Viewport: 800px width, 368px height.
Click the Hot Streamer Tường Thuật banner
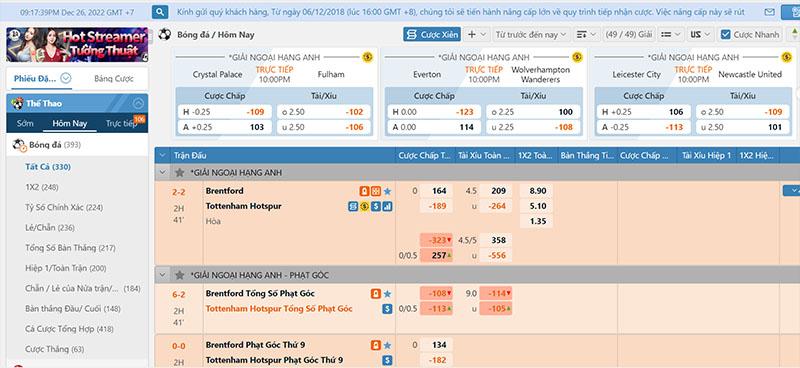77,45
